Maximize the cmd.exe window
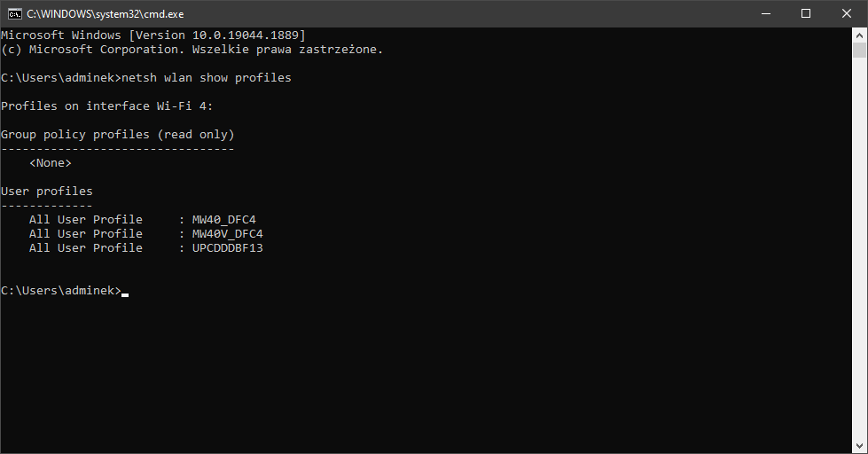 (806, 13)
